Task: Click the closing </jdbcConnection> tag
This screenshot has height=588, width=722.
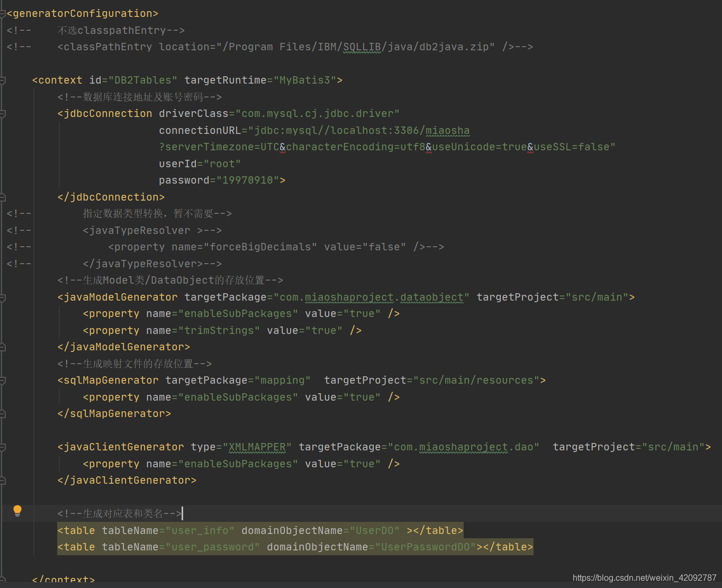Action: pos(111,197)
